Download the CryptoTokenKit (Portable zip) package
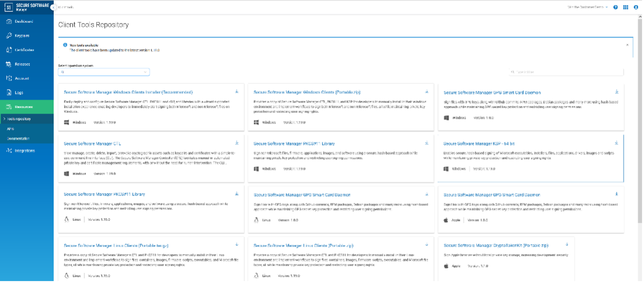The width and height of the screenshot is (644, 283). pos(567,244)
